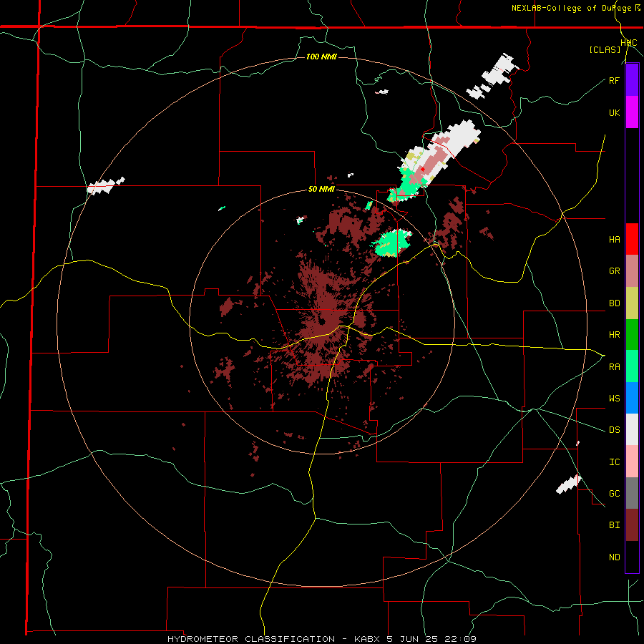
Task: Click the GR legend label
Action: tap(614, 271)
